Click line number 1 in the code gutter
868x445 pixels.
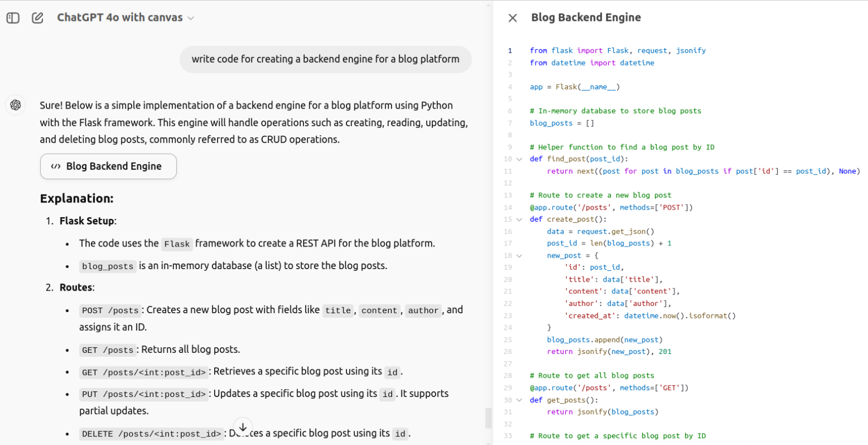(510, 51)
